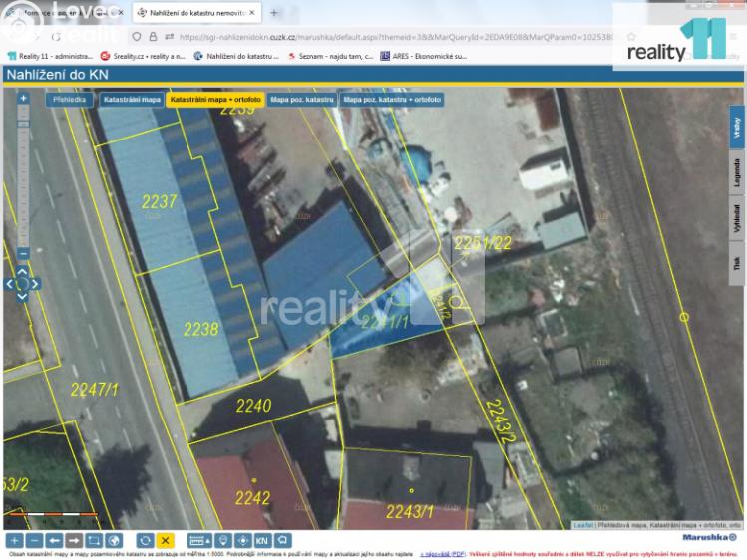
Task: Open the KN info tool in the toolbar
Action: 262,540
